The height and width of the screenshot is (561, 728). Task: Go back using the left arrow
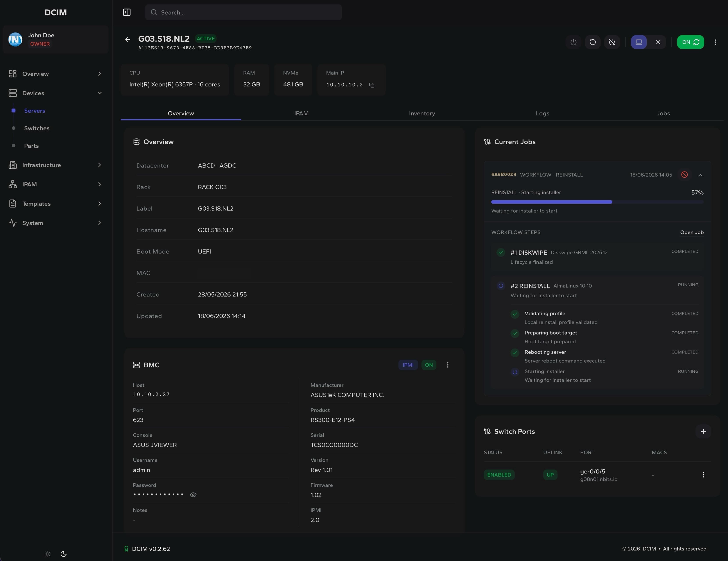(128, 40)
